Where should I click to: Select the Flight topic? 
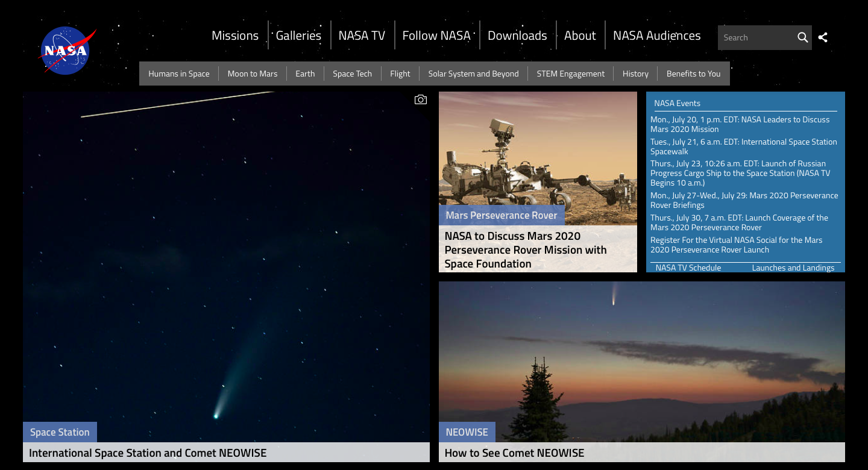click(400, 74)
